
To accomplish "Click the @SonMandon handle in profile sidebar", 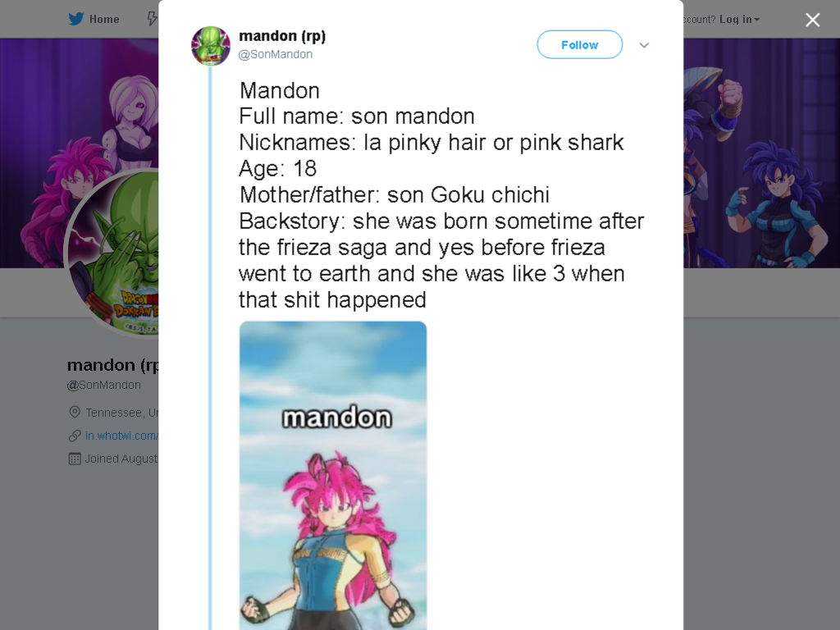I will click(104, 385).
